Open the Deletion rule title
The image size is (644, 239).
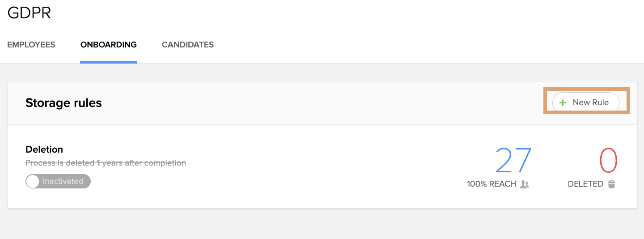(x=44, y=149)
